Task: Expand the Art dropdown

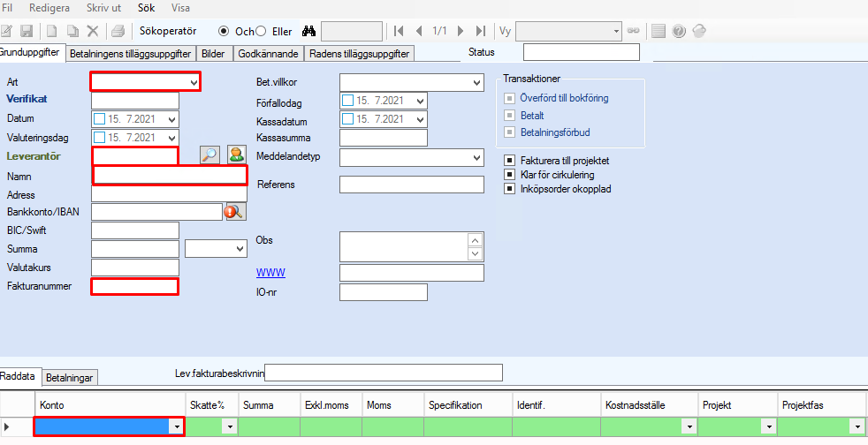Action: coord(194,82)
